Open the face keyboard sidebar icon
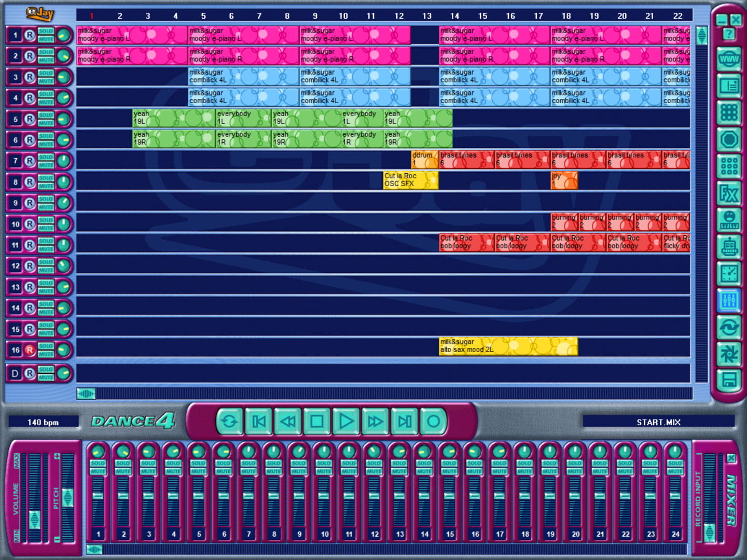Image resolution: width=747 pixels, height=560 pixels. click(x=729, y=220)
